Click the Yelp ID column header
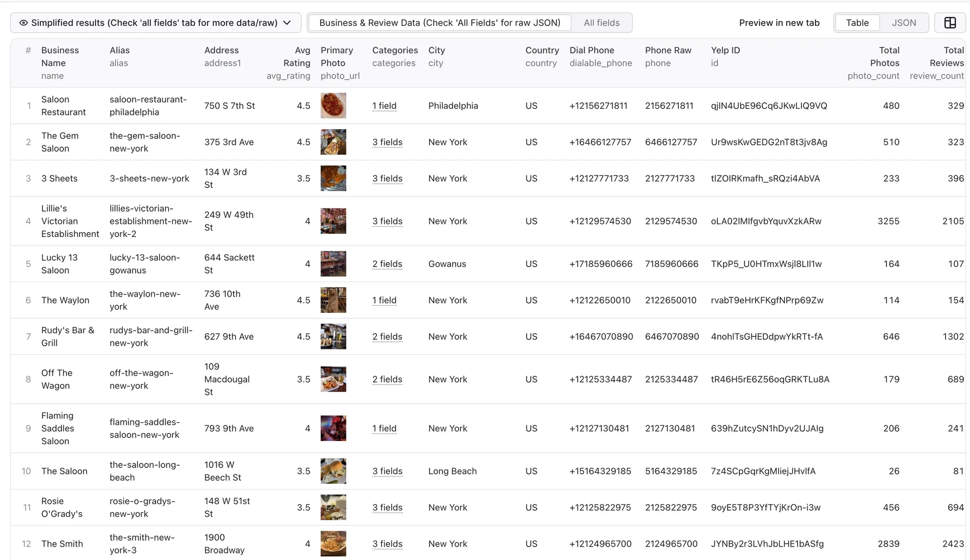The image size is (970, 560). click(x=725, y=57)
